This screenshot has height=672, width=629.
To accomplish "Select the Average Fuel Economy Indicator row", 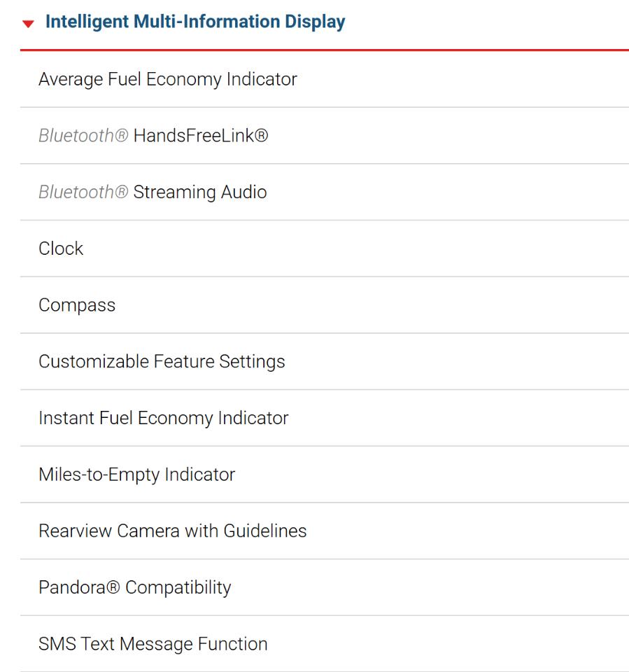I will (325, 79).
